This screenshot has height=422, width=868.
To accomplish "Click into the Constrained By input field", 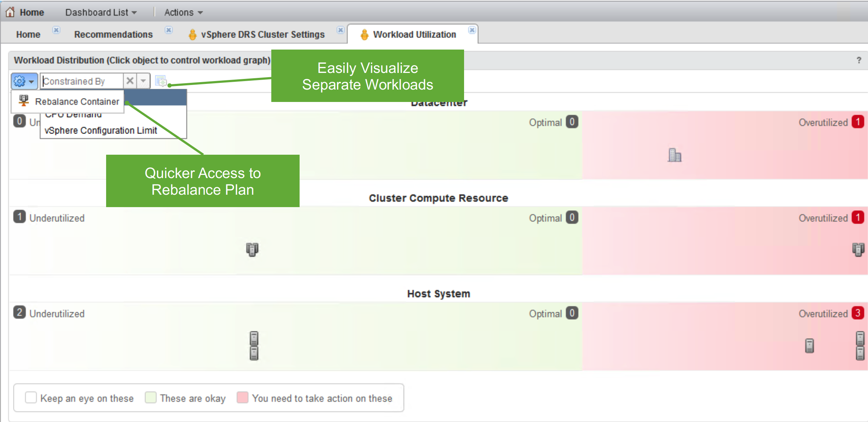I will 82,81.
